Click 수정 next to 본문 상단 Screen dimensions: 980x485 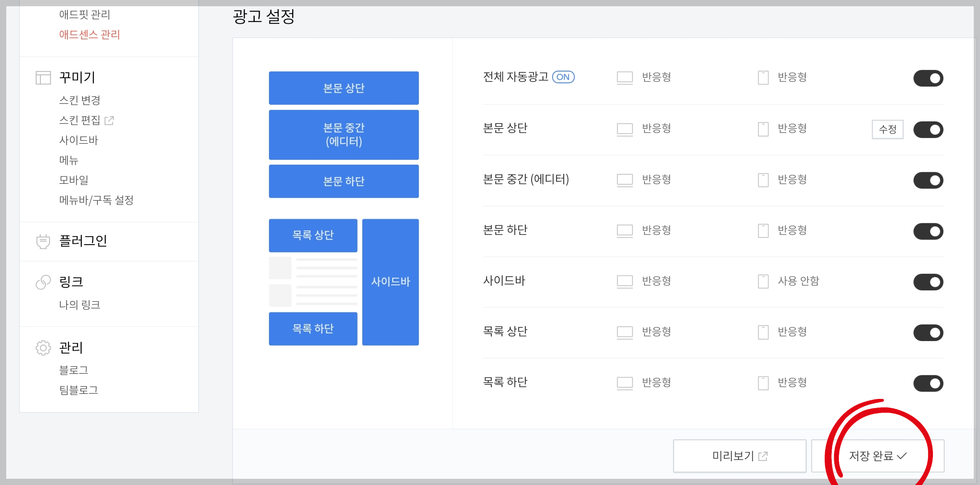(888, 129)
